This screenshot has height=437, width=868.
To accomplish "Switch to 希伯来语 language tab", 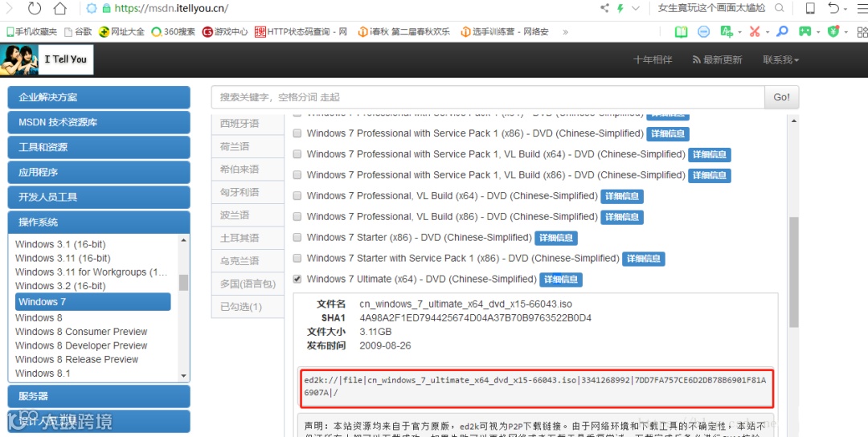I will pyautogui.click(x=248, y=169).
